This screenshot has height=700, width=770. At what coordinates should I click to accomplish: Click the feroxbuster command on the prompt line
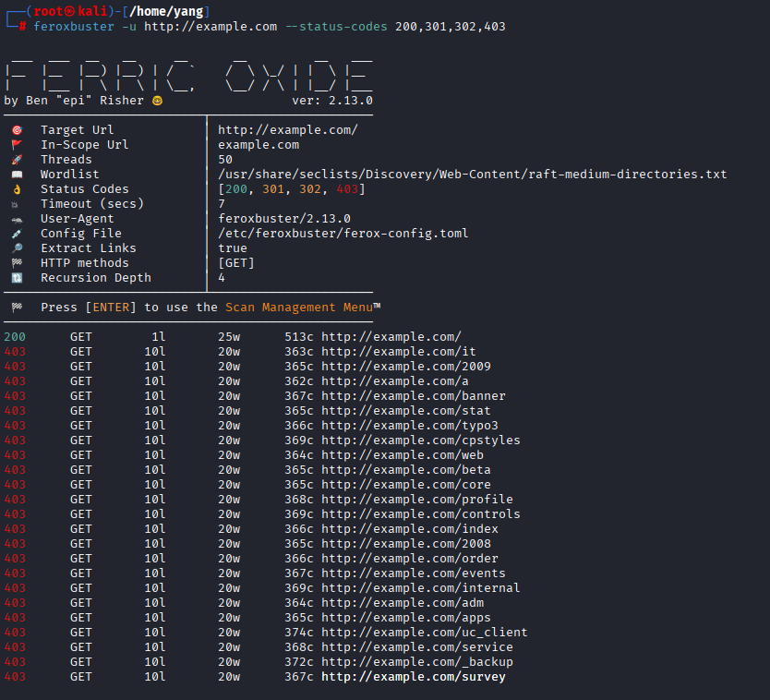(x=70, y=27)
